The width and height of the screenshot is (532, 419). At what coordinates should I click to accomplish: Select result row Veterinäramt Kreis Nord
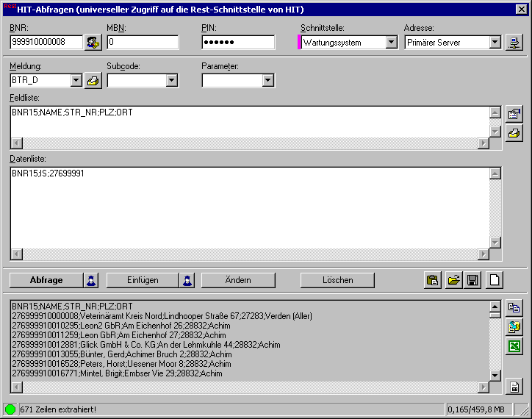click(162, 316)
